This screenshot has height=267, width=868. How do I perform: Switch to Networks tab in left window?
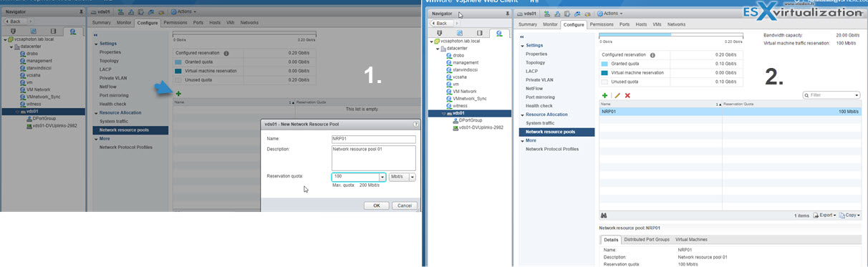(249, 22)
